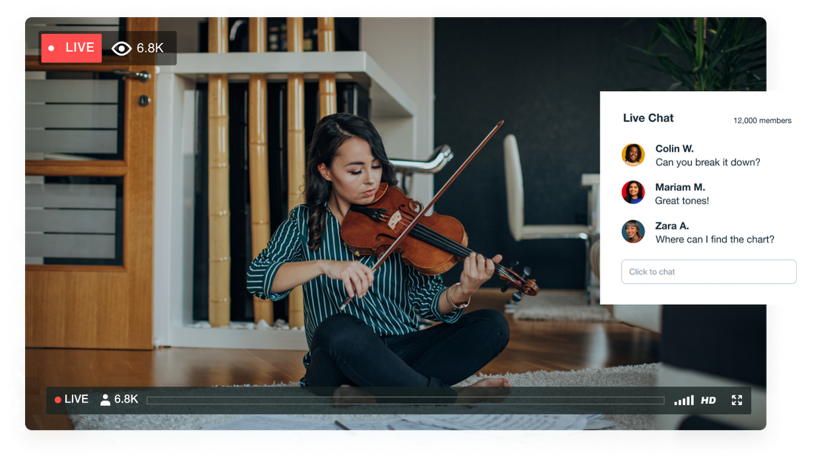
Task: Click the 'Click to chat' input field
Action: pos(708,272)
